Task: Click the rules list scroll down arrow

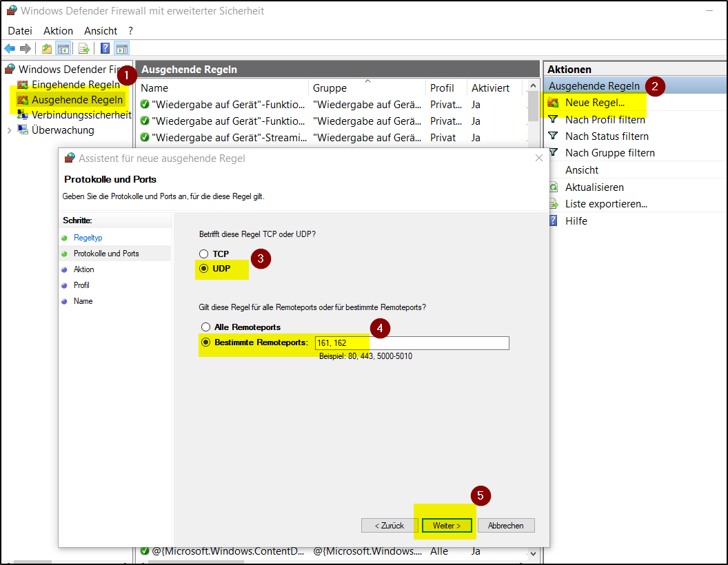Action: [533, 553]
